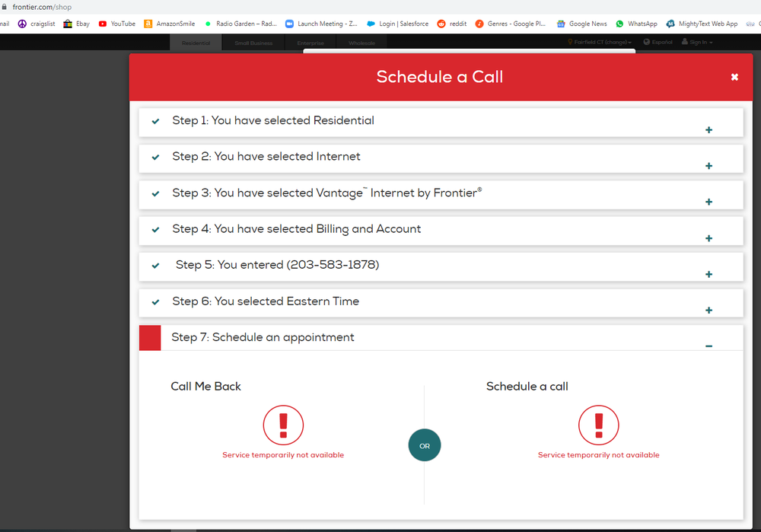The image size is (761, 532).
Task: Click the teal OR circle
Action: point(425,445)
